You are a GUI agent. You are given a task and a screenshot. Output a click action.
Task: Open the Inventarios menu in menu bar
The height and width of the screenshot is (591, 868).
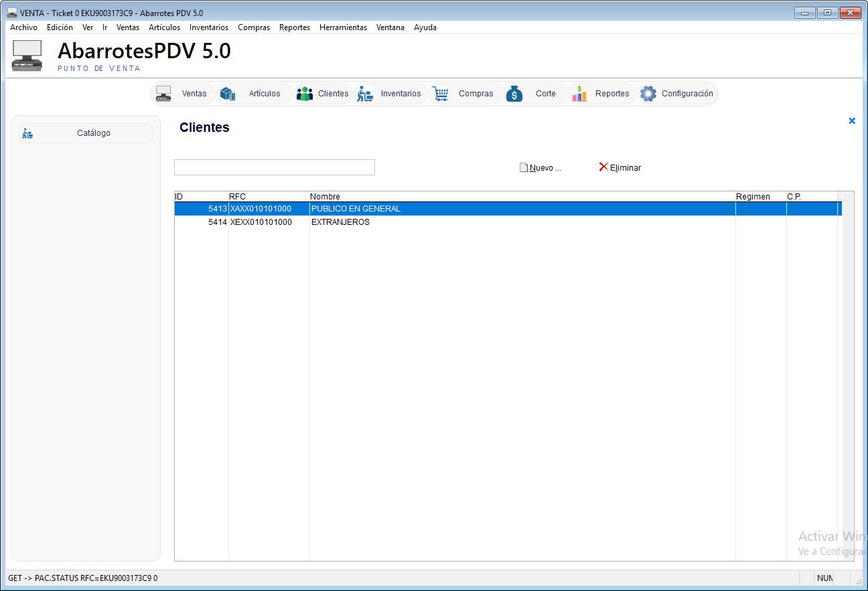click(x=209, y=27)
